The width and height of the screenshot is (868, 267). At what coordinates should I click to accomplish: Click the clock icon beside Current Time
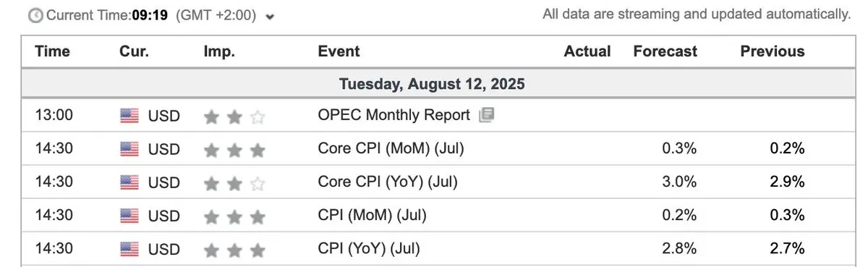pyautogui.click(x=35, y=16)
